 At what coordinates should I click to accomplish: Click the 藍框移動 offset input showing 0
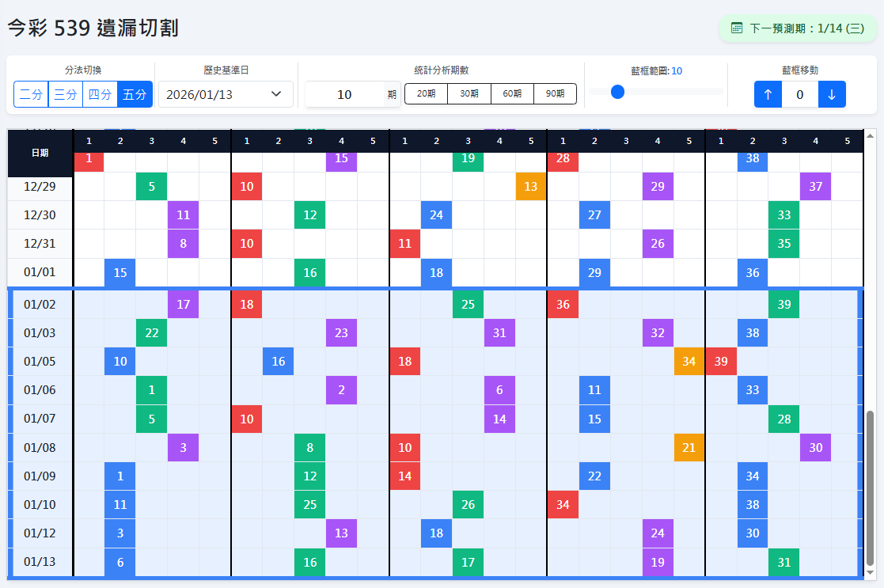point(799,94)
